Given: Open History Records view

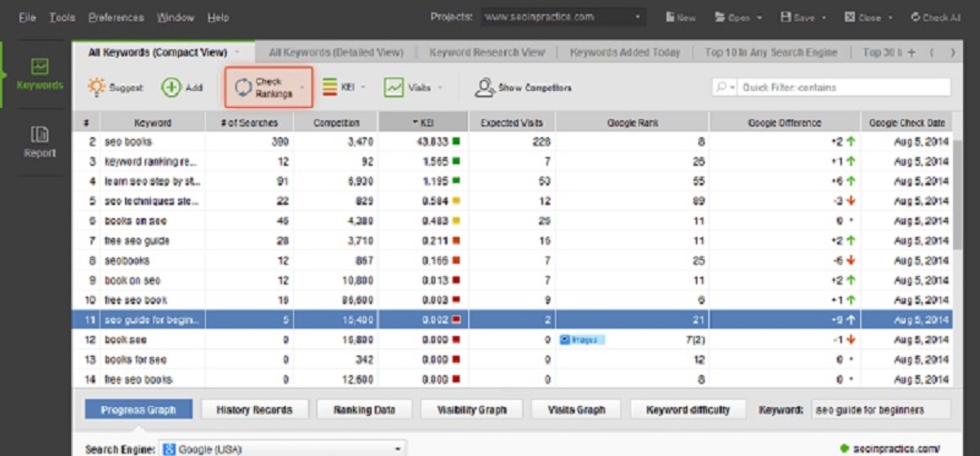Looking at the screenshot, I should [254, 409].
